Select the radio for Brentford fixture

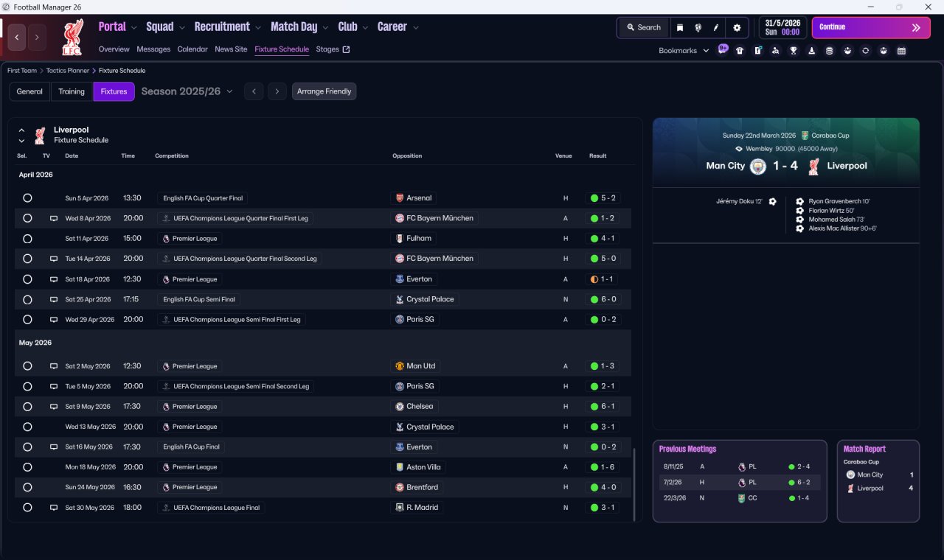click(x=27, y=487)
